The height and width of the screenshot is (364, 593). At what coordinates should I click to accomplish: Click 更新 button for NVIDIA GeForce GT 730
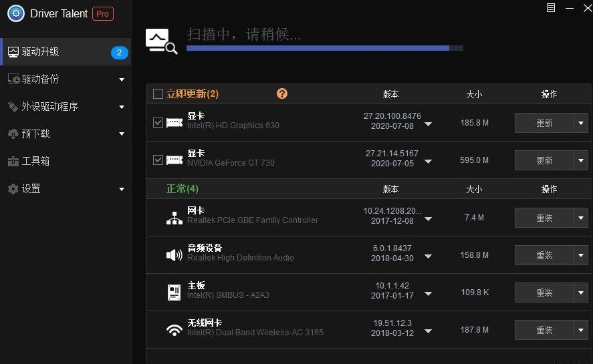pos(544,161)
